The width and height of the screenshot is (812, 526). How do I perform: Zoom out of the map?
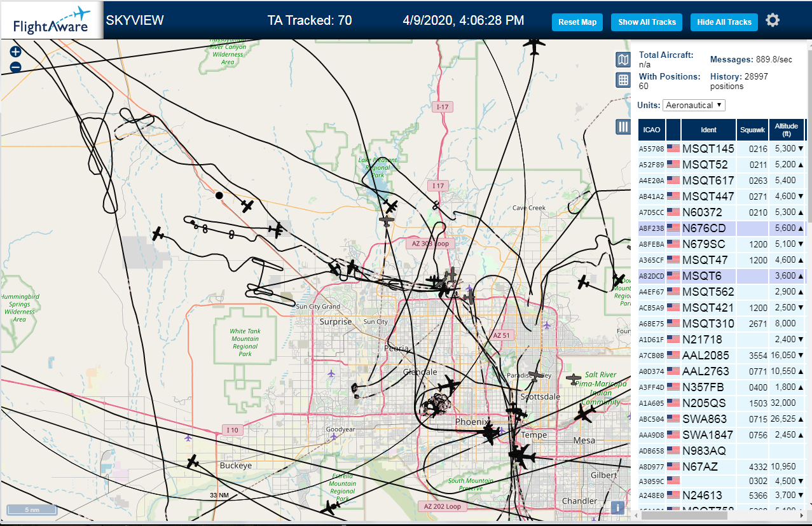point(15,67)
